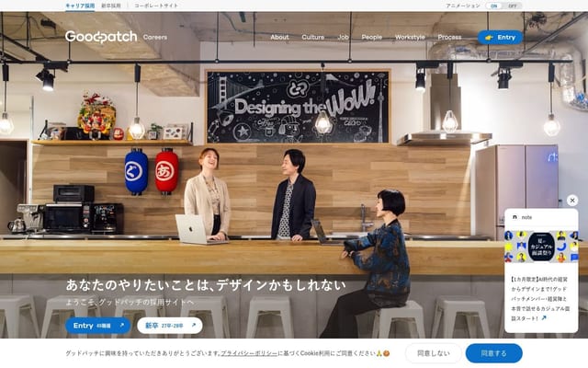
Task: Open the Culture menu item
Action: (x=313, y=37)
